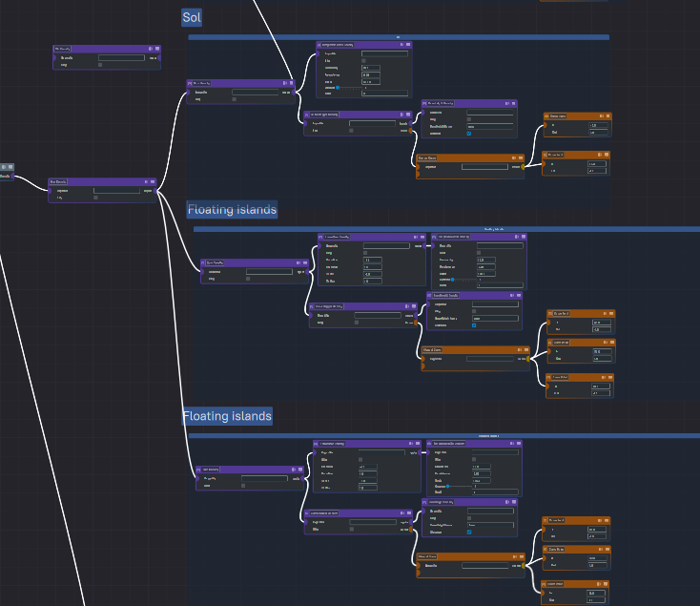Viewport: 700px width, 606px height.
Task: Tick the checkbox in the standalone top-left purple node
Action: 100,65
